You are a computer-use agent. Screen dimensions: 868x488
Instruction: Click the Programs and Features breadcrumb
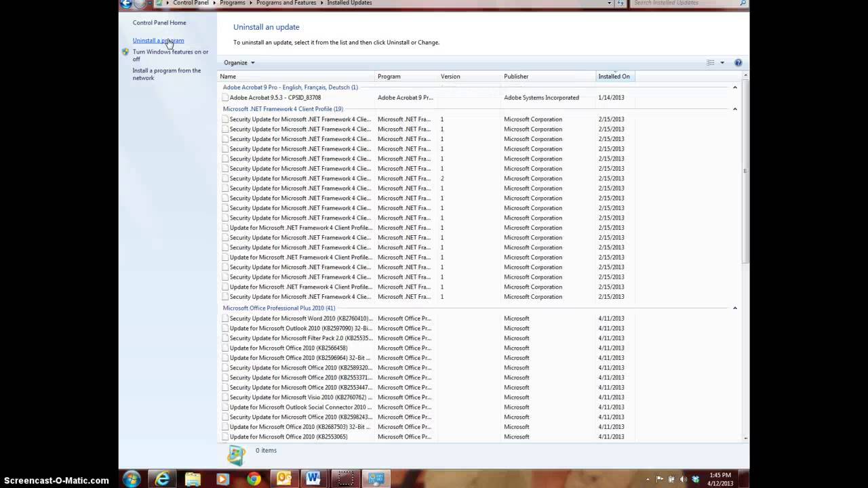[x=286, y=3]
